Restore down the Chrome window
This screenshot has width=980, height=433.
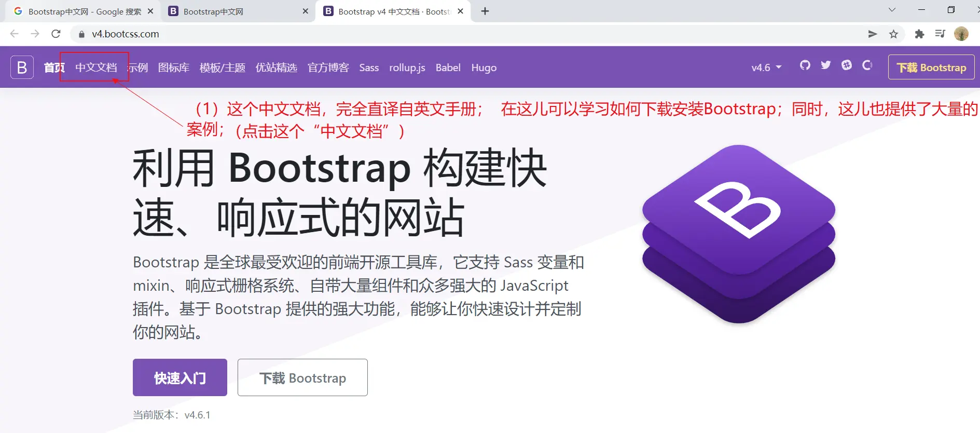tap(951, 10)
